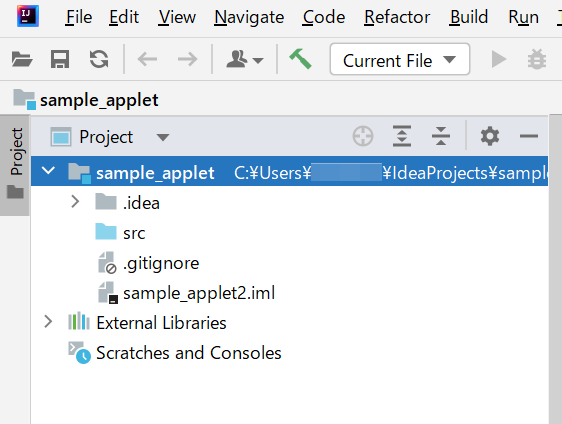This screenshot has width=562, height=424.
Task: Open the Current File run configuration dropdown
Action: [400, 59]
